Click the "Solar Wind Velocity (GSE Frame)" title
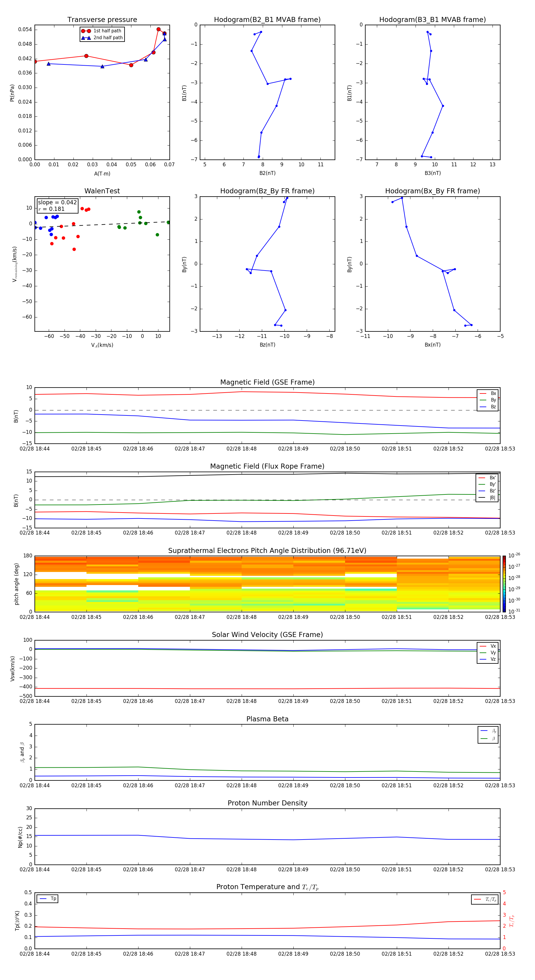This screenshot has height=980, width=535. (267, 635)
